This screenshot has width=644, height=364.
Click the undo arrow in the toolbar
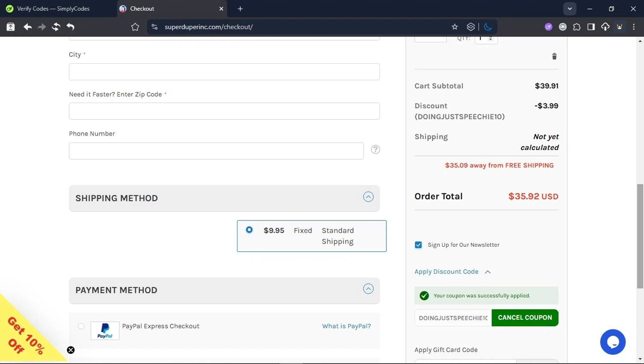click(x=70, y=27)
